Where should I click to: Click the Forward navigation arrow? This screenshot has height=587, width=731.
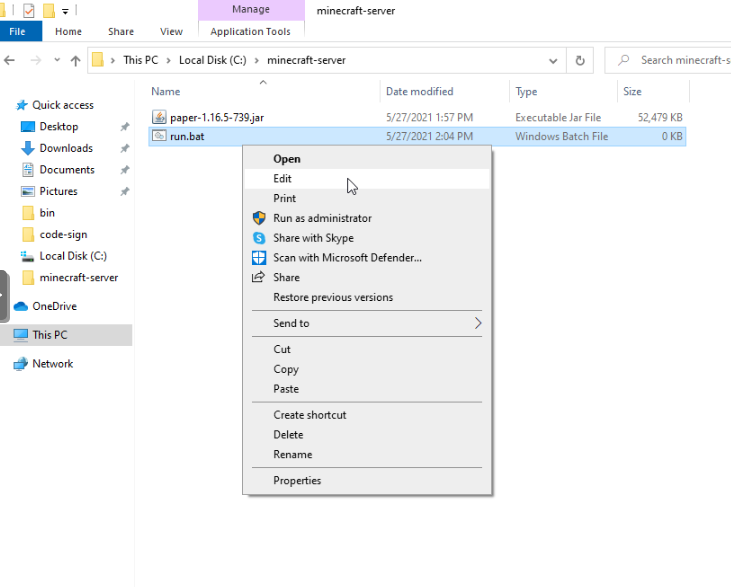(35, 60)
